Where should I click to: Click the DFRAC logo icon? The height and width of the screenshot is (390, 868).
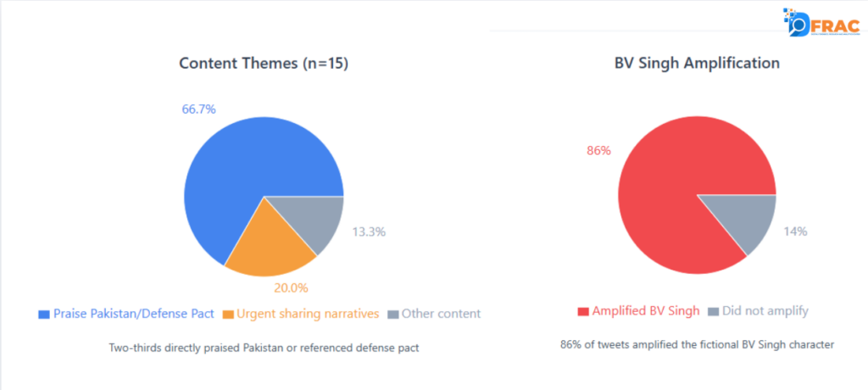[x=820, y=22]
